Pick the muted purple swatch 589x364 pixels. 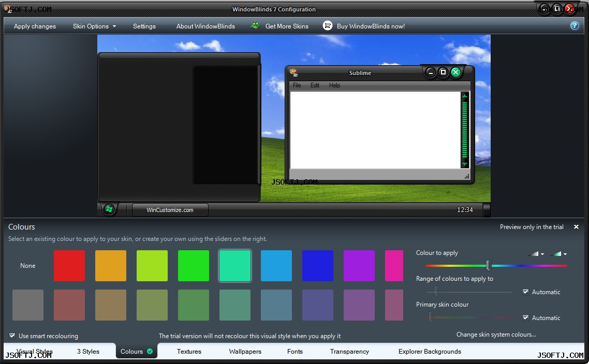(359, 305)
